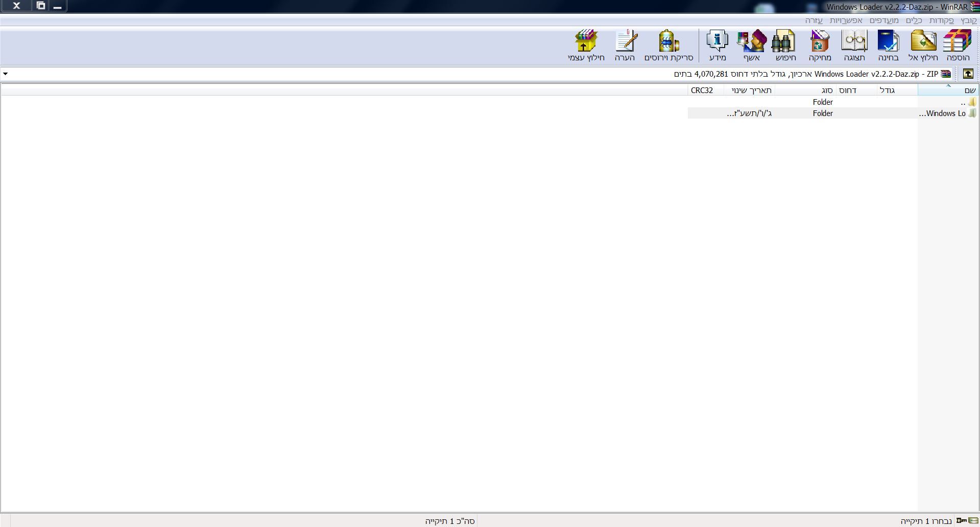Run the Test (בחינה) archive tool
Screen dimensions: 980x527
tap(889, 45)
